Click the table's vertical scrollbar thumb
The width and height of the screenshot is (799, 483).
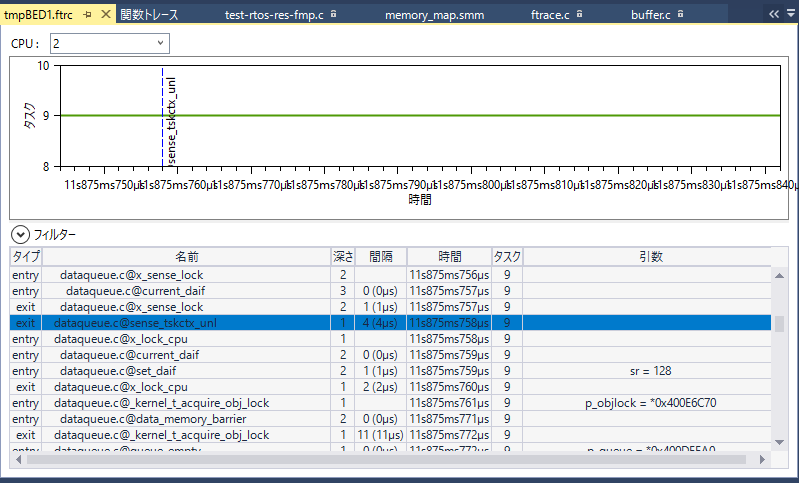click(779, 323)
